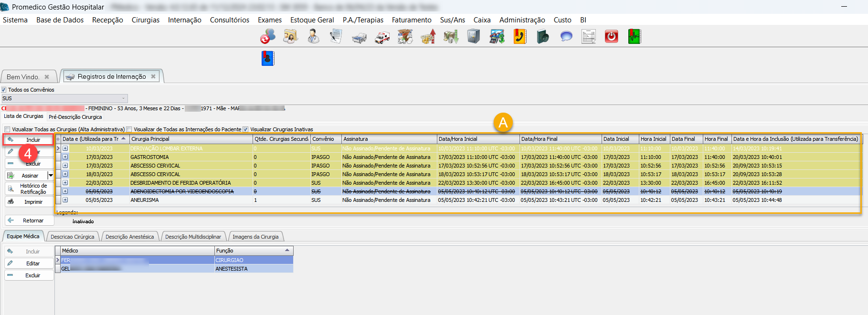Click the yellow phone book icon
Image resolution: width=868 pixels, height=315 pixels.
(x=519, y=37)
